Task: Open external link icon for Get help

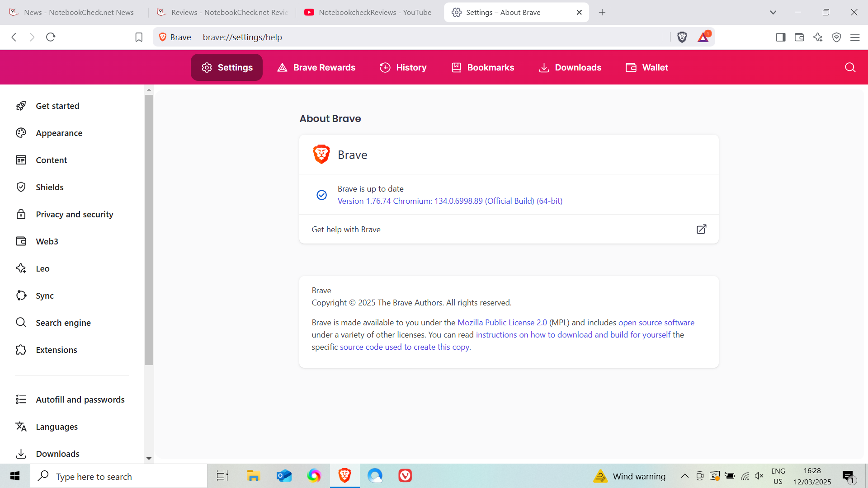Action: coord(701,229)
